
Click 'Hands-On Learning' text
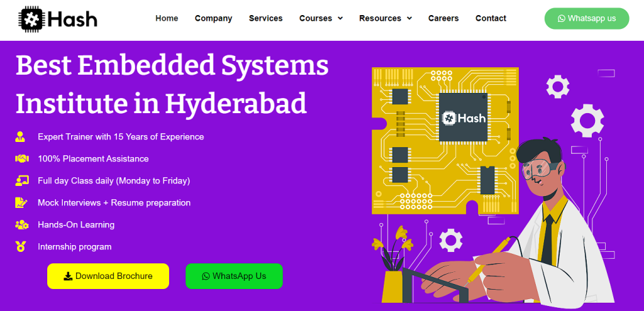[76, 225]
